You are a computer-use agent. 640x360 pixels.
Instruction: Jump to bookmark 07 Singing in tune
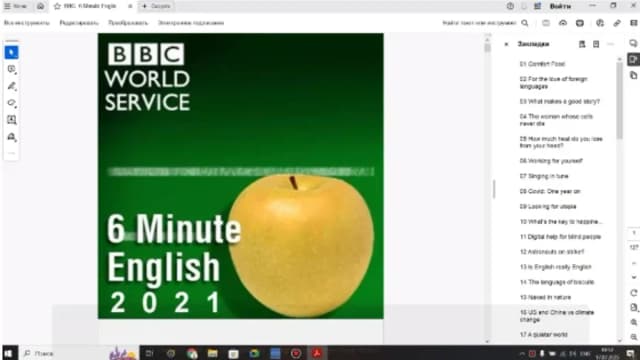tap(544, 176)
